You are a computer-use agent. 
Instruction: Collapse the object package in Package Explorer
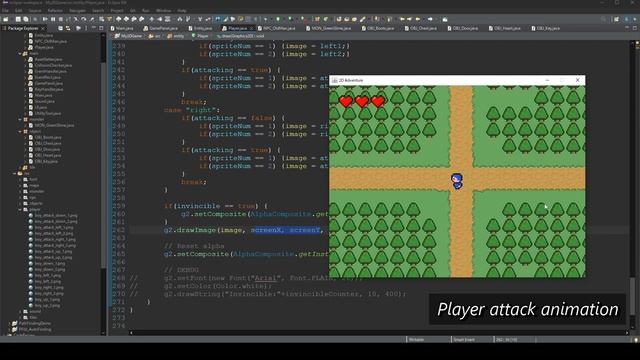click(20, 131)
